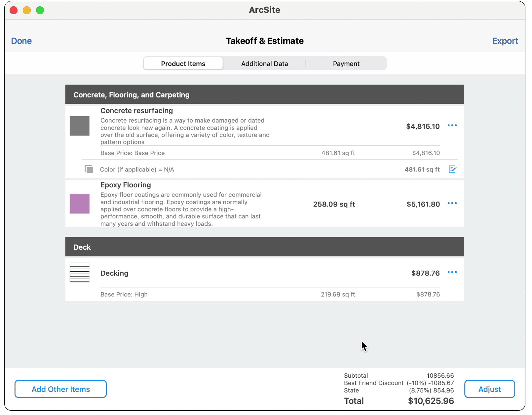
Task: Click the Deck section header
Action: (x=82, y=247)
